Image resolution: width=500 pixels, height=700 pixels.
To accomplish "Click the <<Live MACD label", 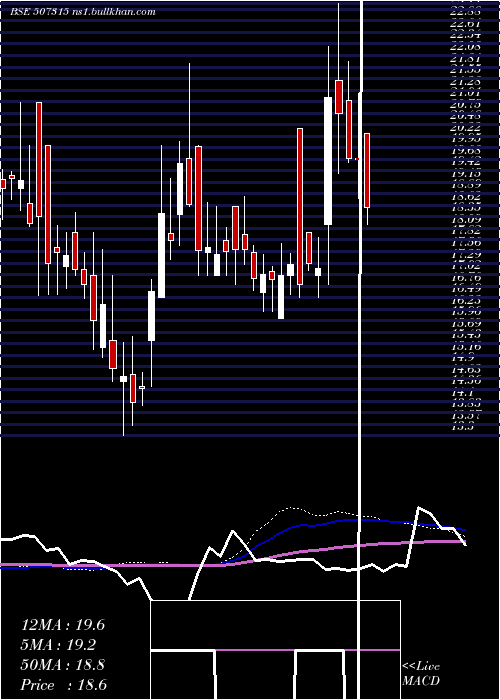I will (421, 674).
